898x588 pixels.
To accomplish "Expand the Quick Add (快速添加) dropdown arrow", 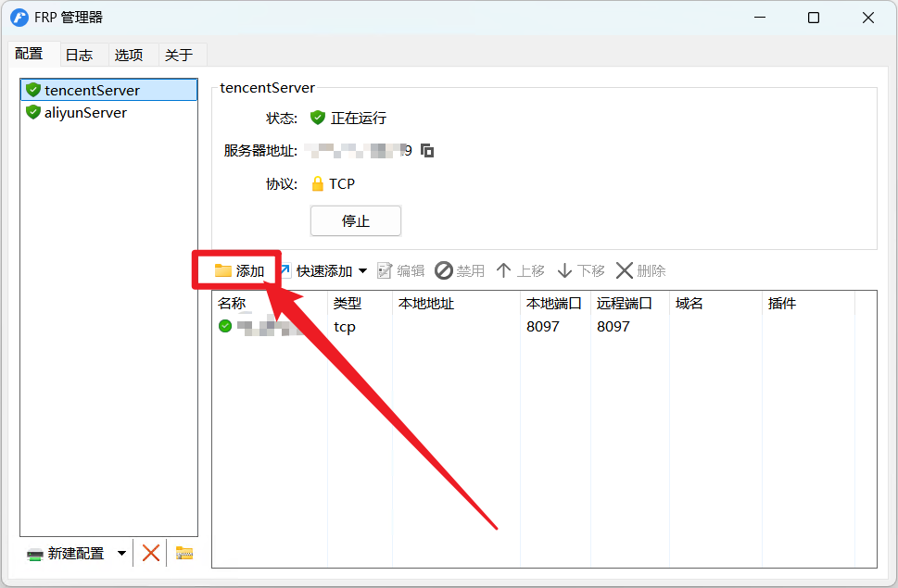I will pos(362,270).
